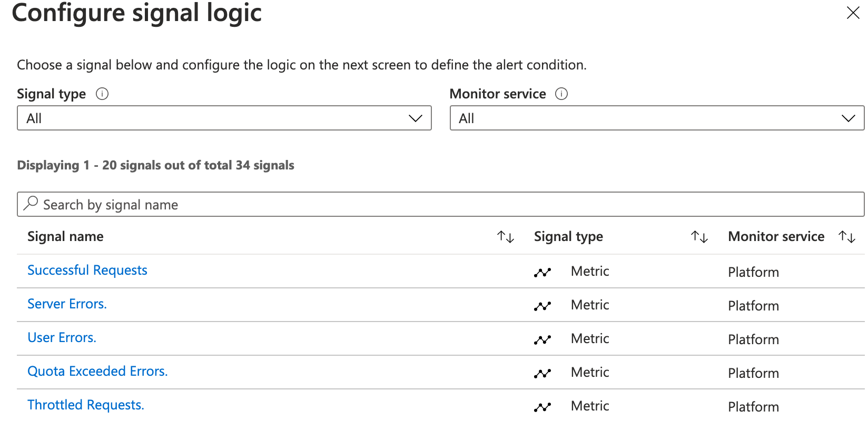Open the Signal type dropdown
Screen dimensions: 868x421
[224, 118]
